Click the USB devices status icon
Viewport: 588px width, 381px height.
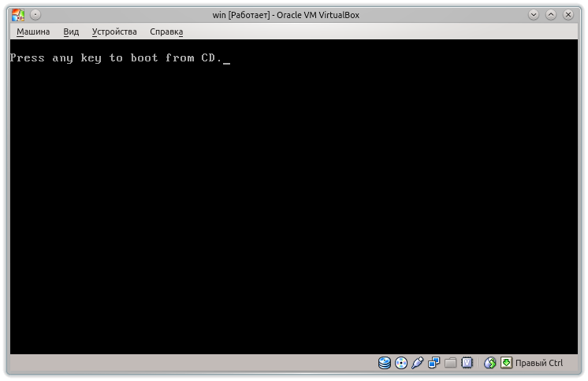point(418,363)
